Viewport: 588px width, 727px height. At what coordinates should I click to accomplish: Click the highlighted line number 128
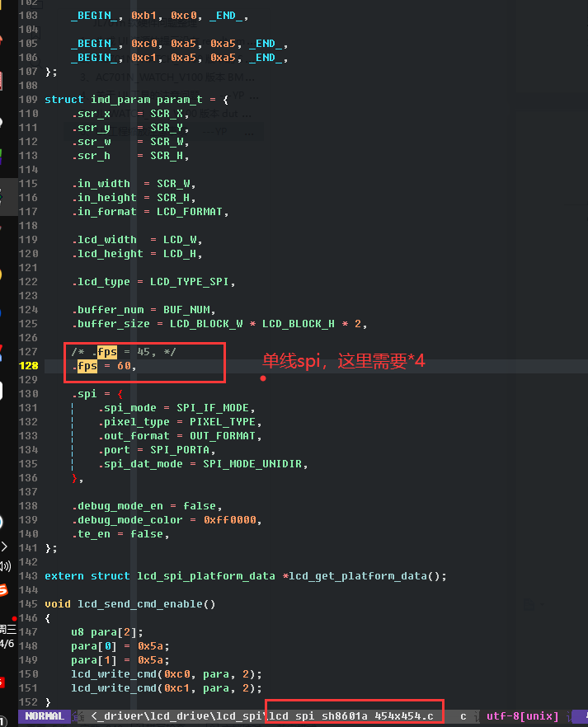pyautogui.click(x=28, y=366)
